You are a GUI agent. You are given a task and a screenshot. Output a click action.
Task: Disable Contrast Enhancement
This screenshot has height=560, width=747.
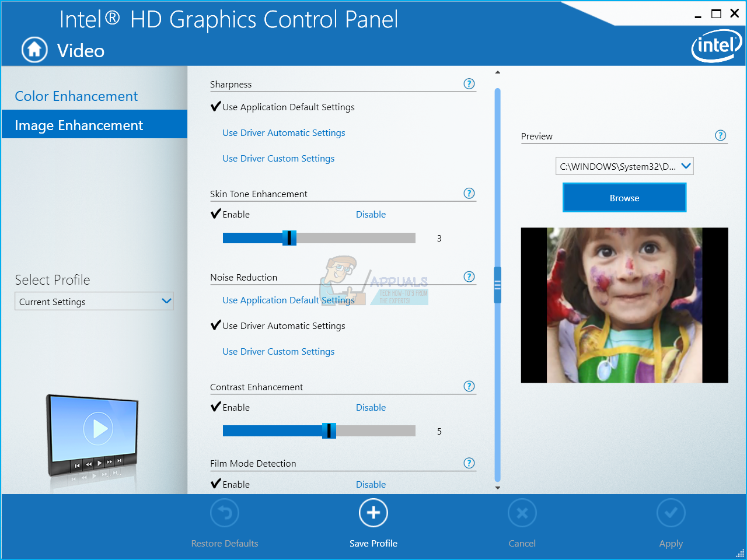371,408
